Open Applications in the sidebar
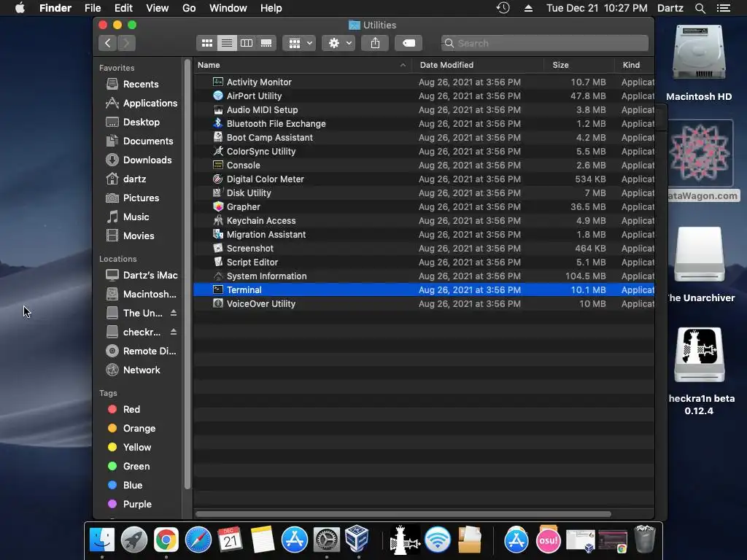 coord(142,104)
